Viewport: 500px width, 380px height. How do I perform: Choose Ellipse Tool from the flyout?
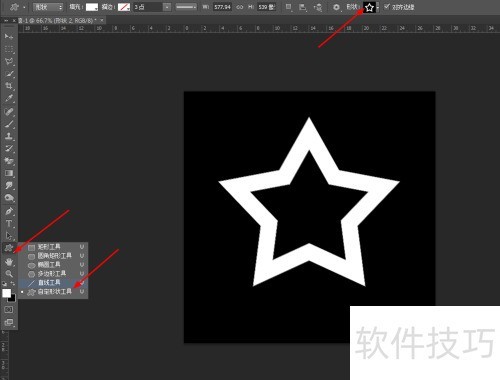[53, 265]
